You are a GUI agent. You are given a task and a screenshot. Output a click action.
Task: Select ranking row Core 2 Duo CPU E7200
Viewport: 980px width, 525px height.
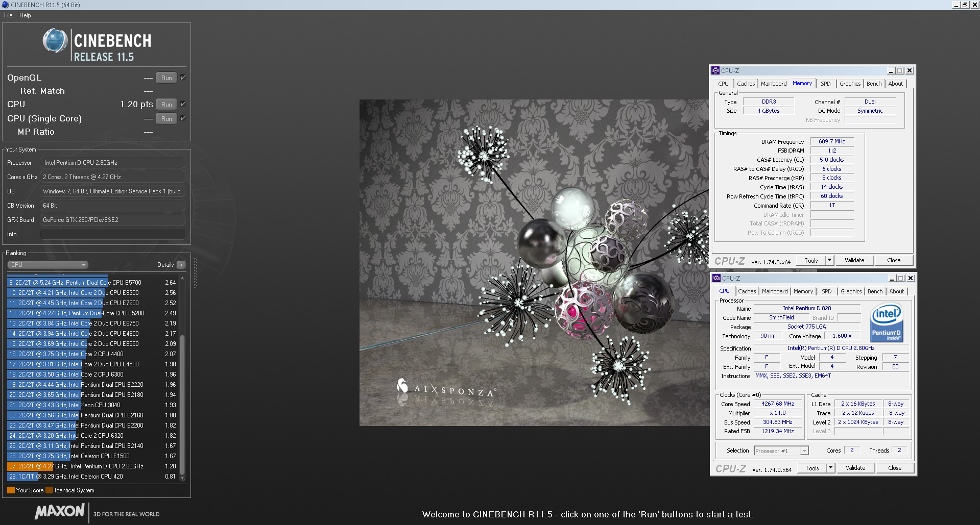coord(92,303)
